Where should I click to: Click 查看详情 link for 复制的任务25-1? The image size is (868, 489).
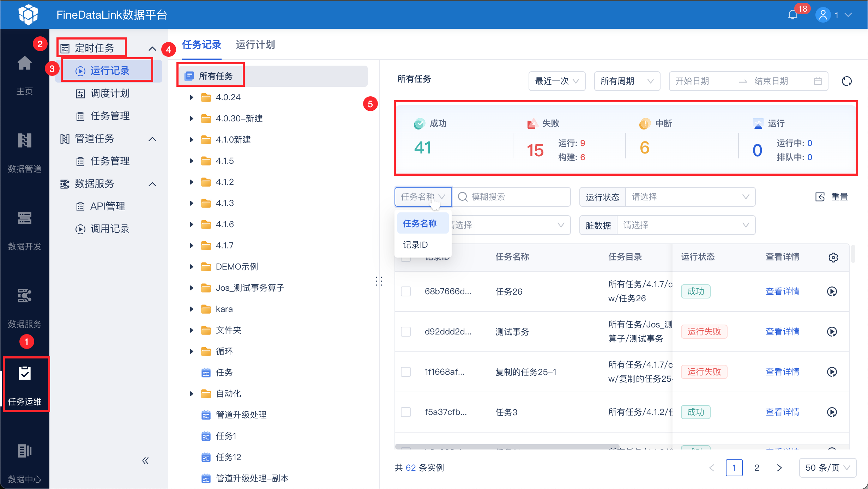[782, 372]
